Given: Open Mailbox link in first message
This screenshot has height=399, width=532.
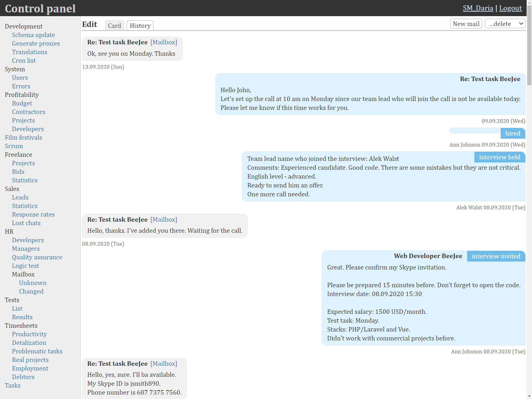Looking at the screenshot, I should click(164, 42).
